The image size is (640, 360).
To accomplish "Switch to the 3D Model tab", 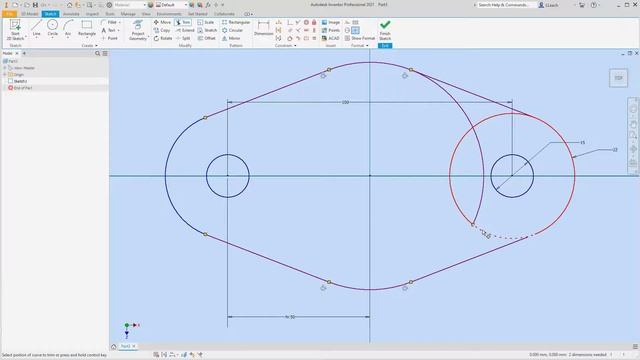I will (x=30, y=14).
